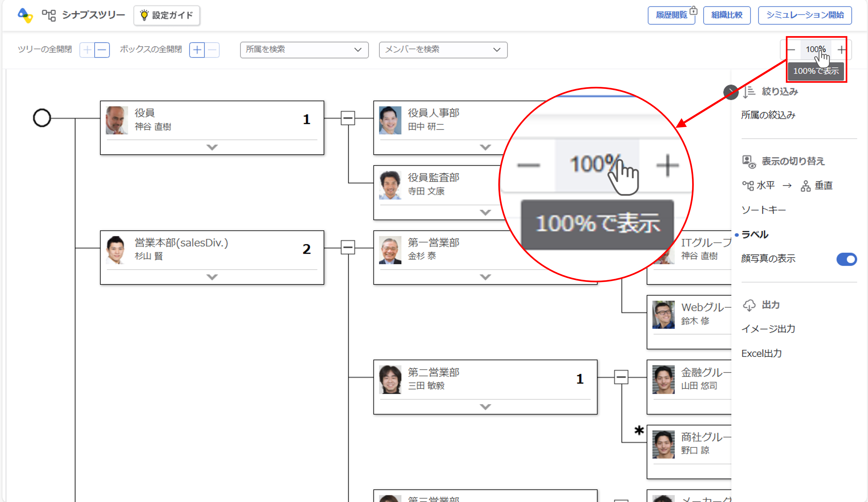Click the zoom in plus icon
The height and width of the screenshot is (502, 868).
pos(841,50)
